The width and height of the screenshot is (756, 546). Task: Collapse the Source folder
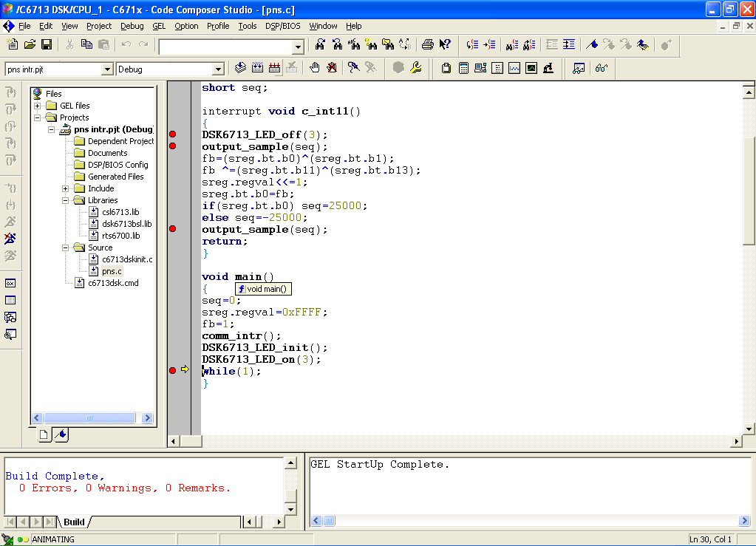tap(65, 248)
